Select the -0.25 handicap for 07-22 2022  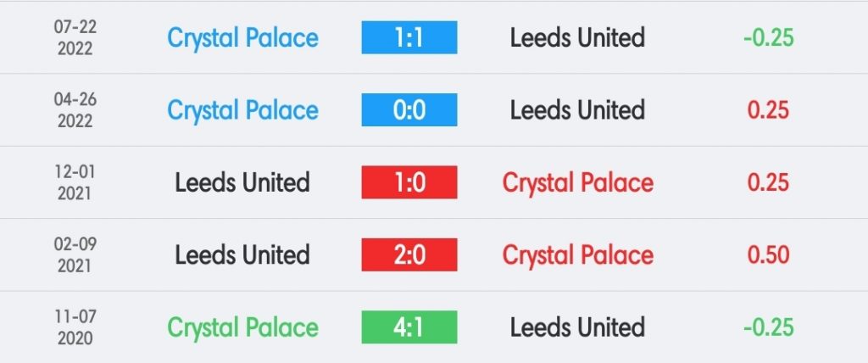click(768, 37)
